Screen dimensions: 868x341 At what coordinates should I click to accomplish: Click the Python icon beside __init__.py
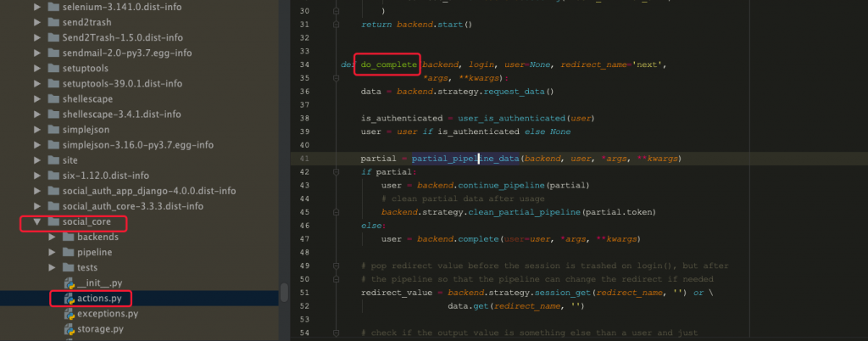coord(72,283)
